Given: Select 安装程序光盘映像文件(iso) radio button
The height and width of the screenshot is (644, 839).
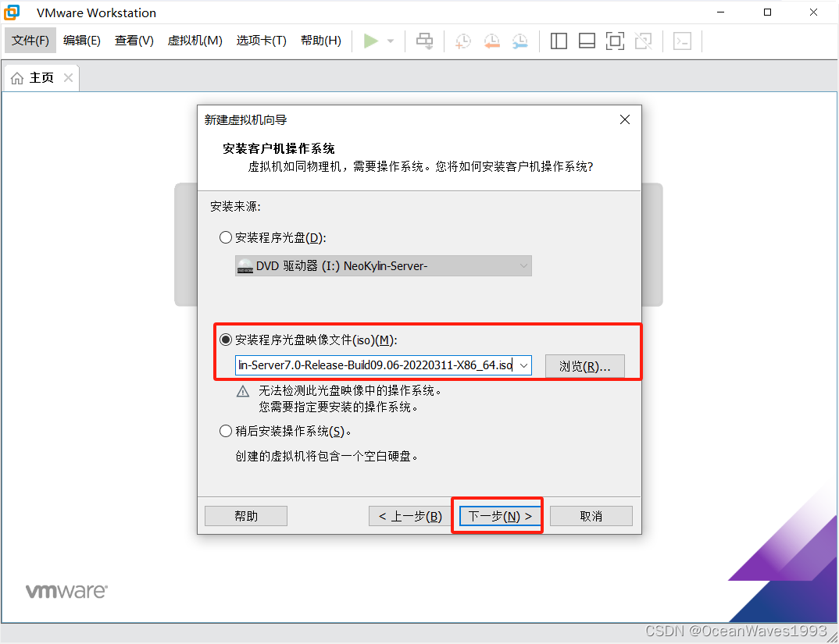Looking at the screenshot, I should pyautogui.click(x=226, y=340).
